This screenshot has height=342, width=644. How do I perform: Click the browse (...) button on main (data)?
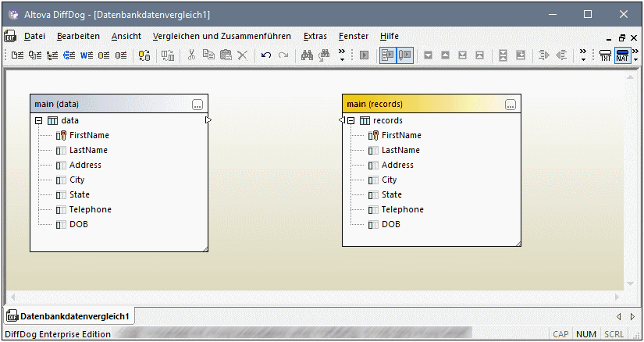(x=197, y=104)
